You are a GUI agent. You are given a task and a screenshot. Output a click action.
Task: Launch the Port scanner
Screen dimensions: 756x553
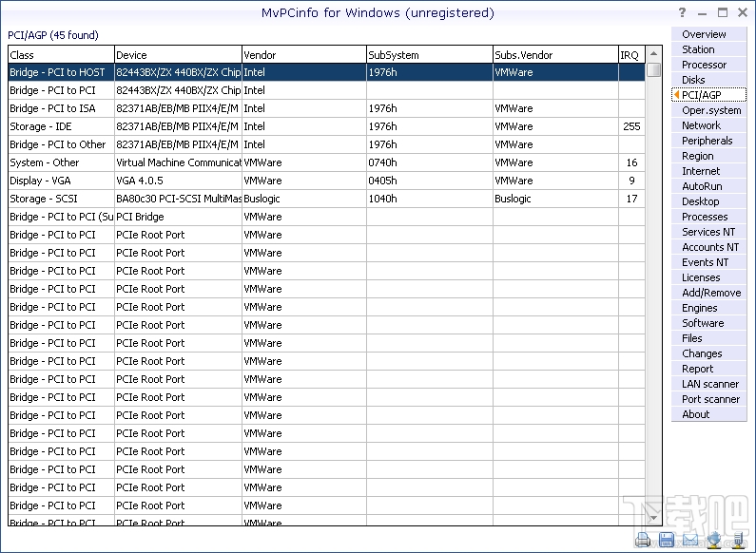710,399
